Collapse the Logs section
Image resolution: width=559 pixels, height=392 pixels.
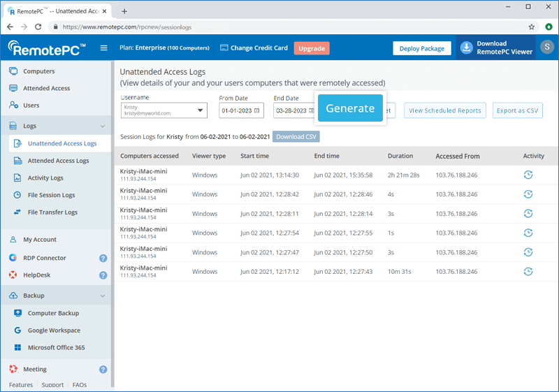tap(103, 126)
